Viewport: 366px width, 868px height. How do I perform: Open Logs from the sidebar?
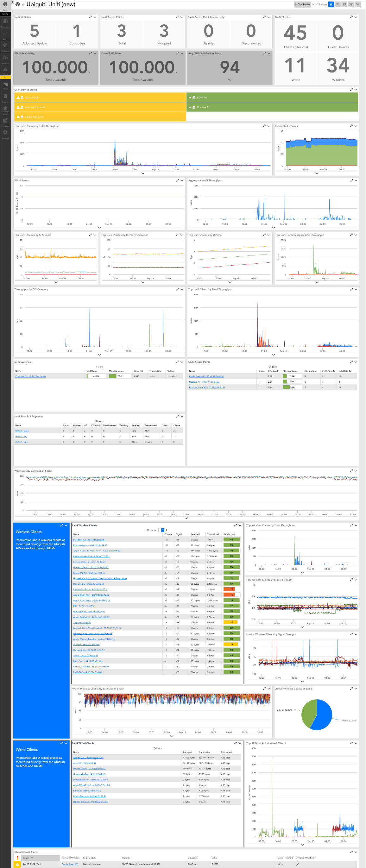tap(5, 35)
